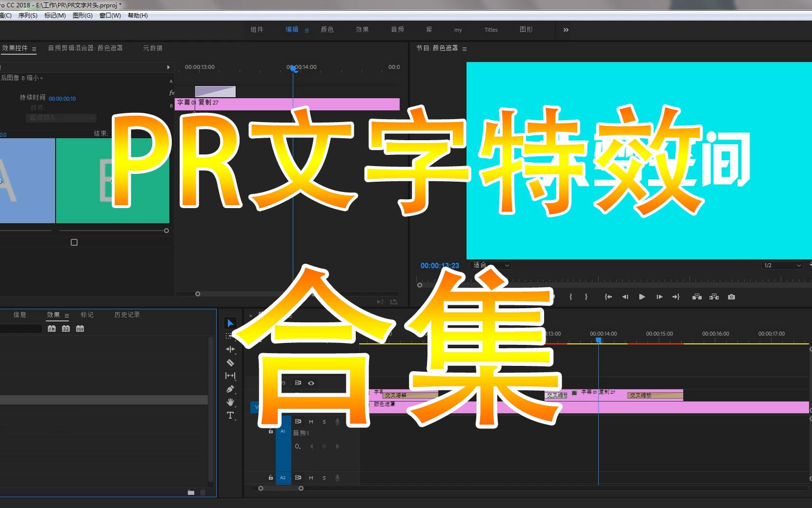The width and height of the screenshot is (812, 508).
Task: Switch to the 颜色 workspace tab
Action: click(327, 29)
